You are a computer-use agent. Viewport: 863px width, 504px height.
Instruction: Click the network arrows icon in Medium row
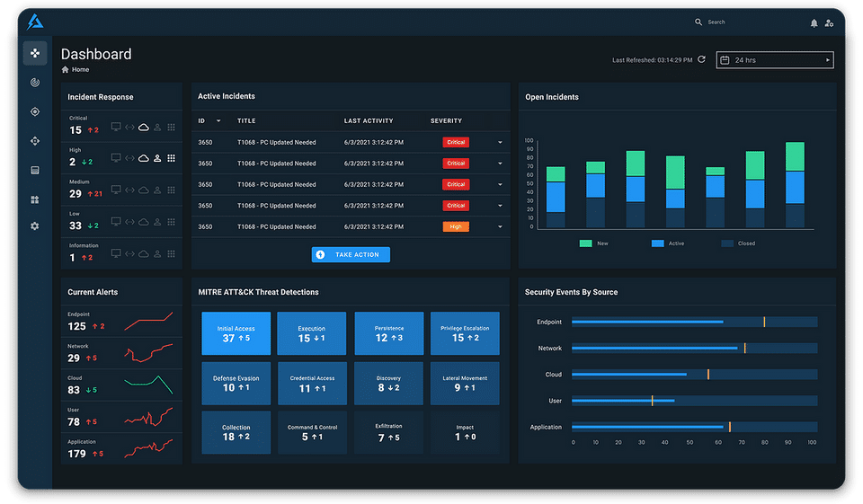tap(129, 190)
